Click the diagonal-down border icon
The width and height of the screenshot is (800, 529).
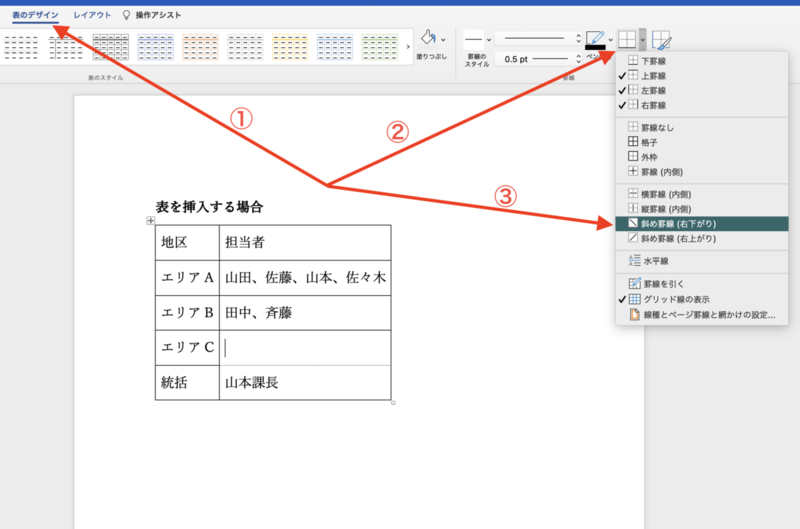pos(633,223)
